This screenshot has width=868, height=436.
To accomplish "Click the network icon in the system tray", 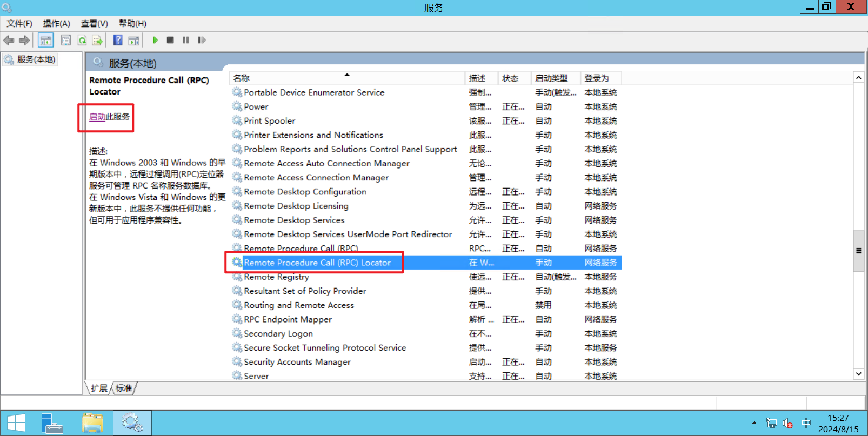I will [772, 424].
